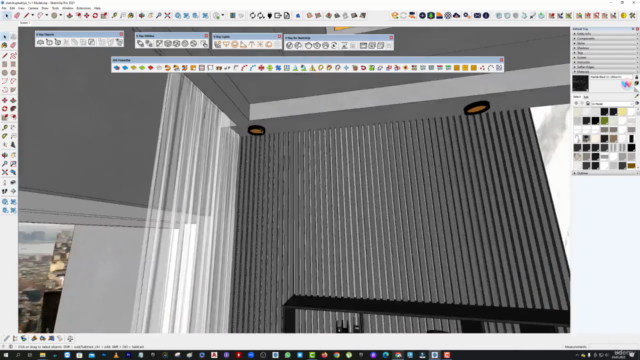Activate the Walk tool in the left toolbar
The height and width of the screenshot is (360, 640).
[4, 191]
